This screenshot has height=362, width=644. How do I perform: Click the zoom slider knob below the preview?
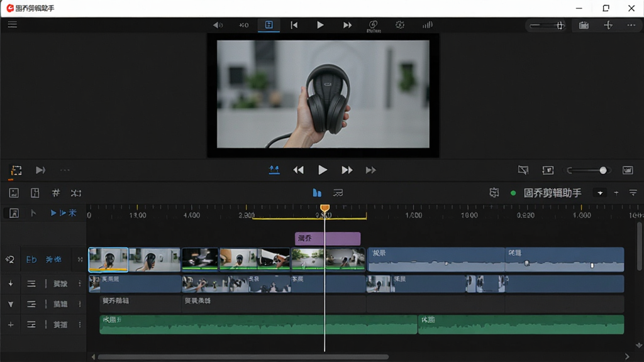pos(603,170)
